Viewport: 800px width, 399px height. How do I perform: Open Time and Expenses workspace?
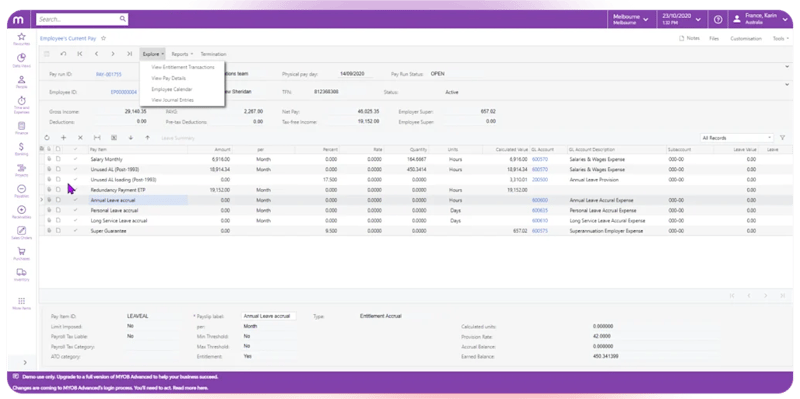tap(21, 105)
